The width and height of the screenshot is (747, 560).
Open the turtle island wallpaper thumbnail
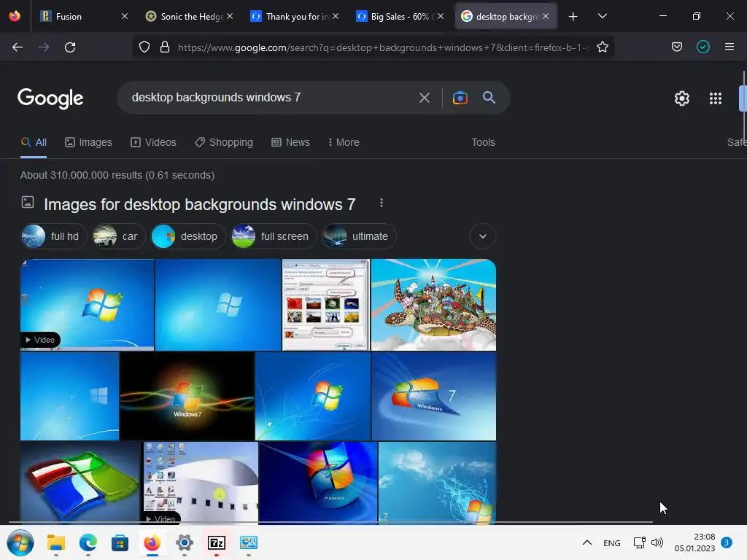point(433,305)
